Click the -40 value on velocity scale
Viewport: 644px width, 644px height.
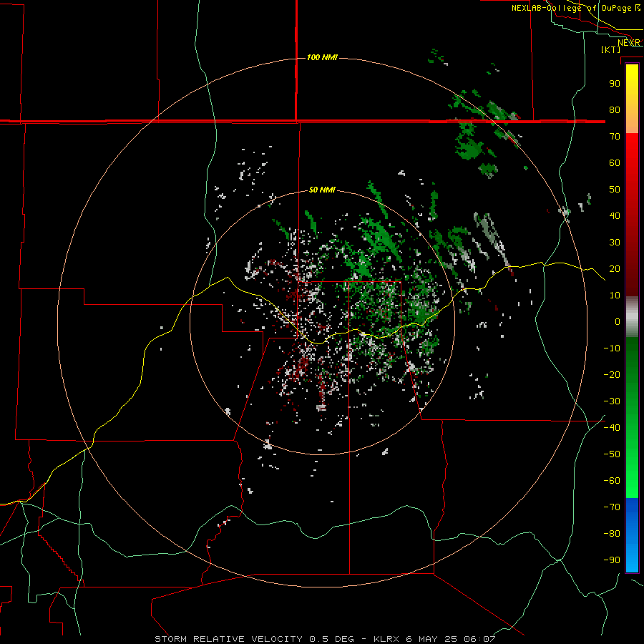[612, 428]
